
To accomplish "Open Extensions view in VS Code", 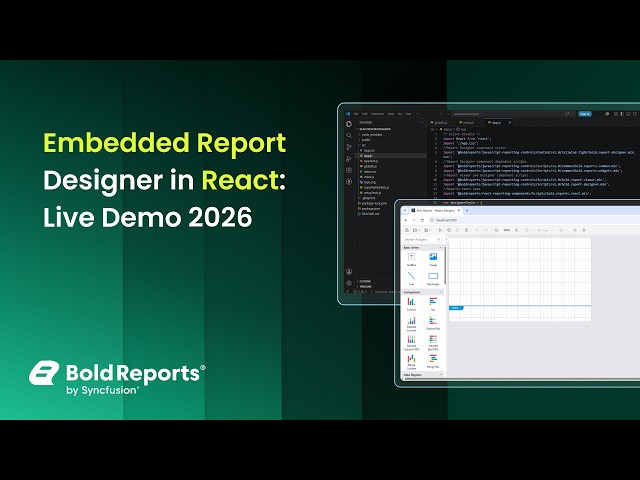I will point(349,170).
